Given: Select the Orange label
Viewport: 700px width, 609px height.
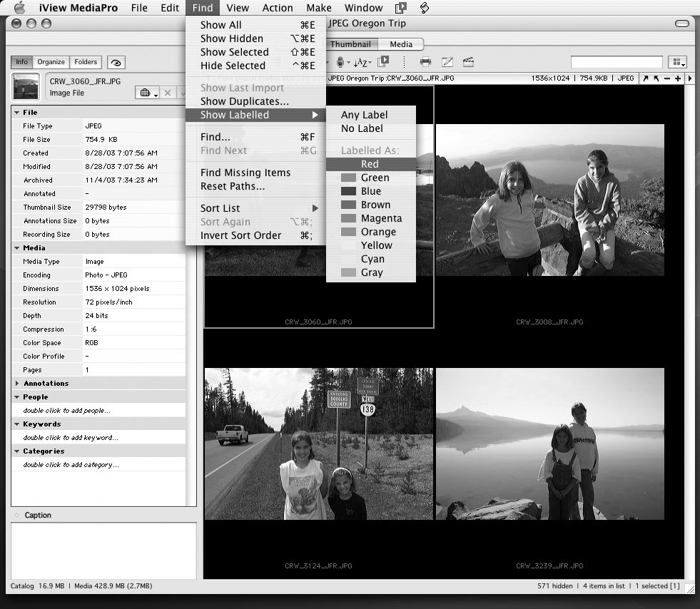Looking at the screenshot, I should 371,232.
